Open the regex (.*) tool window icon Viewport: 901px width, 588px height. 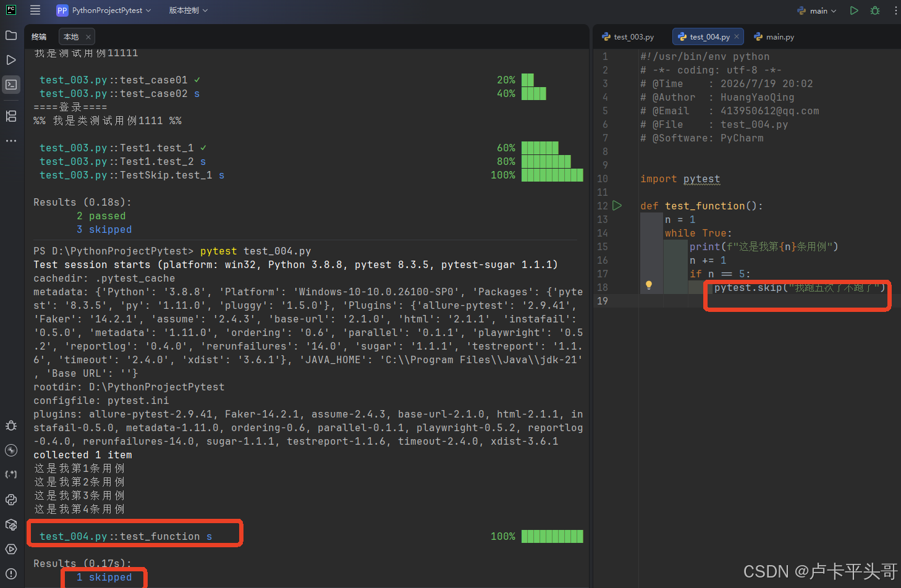[11, 474]
